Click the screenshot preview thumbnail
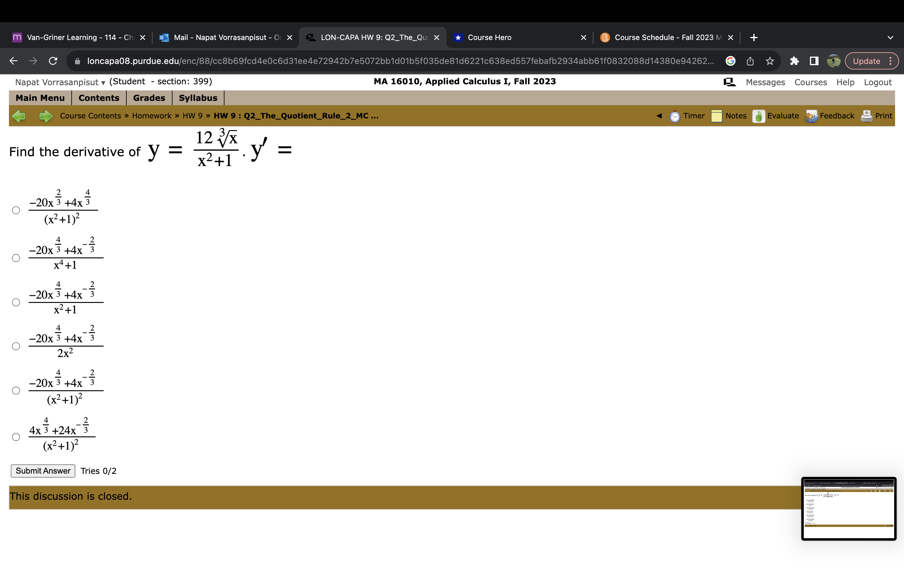Screen dimensions: 904x588 pos(849,509)
